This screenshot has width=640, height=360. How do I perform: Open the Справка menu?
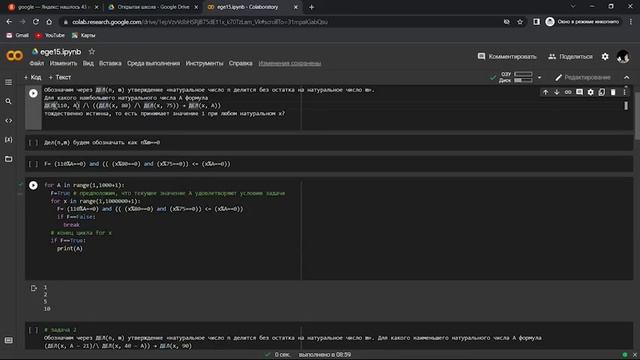click(x=240, y=63)
